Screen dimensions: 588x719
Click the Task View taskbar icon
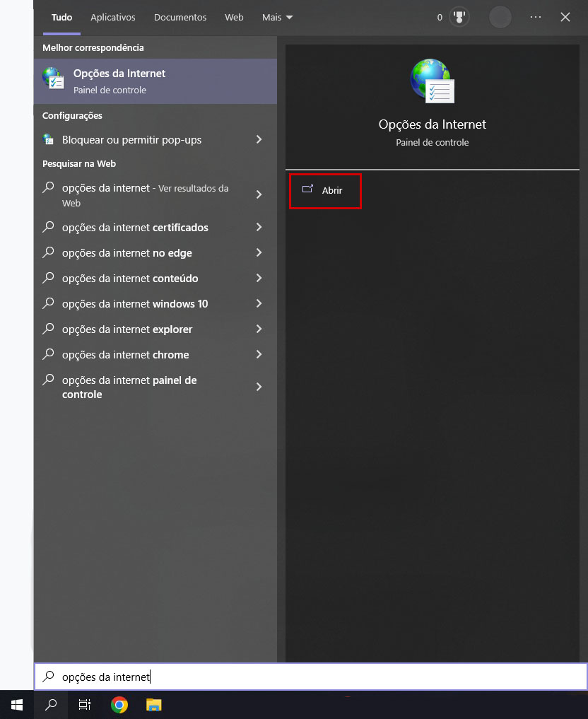pyautogui.click(x=85, y=705)
